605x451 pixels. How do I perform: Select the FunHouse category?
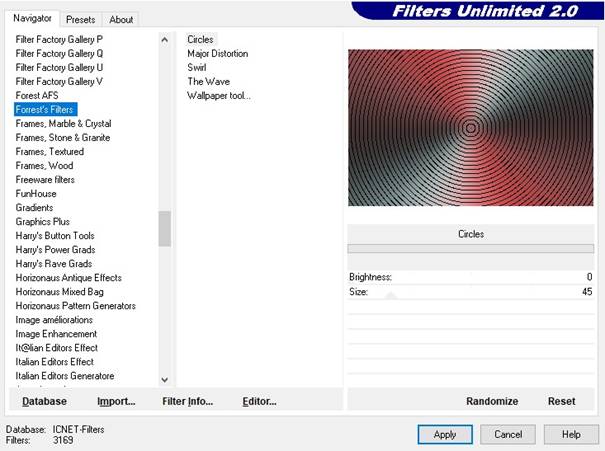click(36, 194)
